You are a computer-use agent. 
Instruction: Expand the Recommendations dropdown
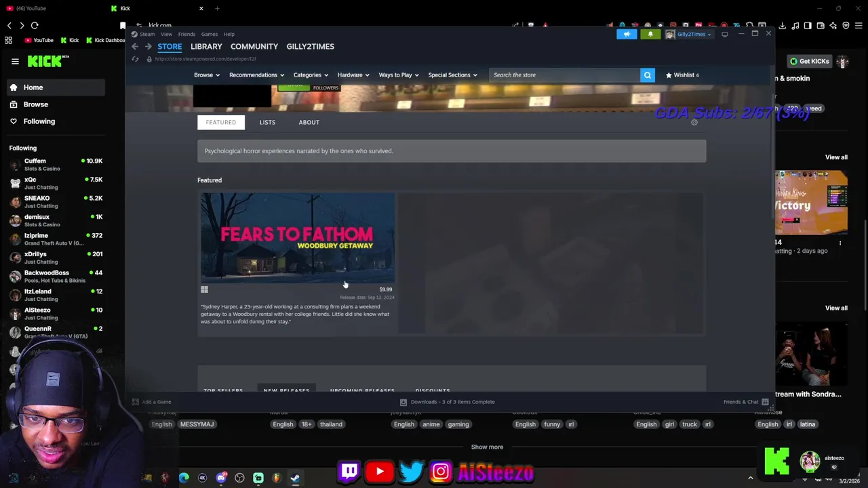pyautogui.click(x=257, y=75)
